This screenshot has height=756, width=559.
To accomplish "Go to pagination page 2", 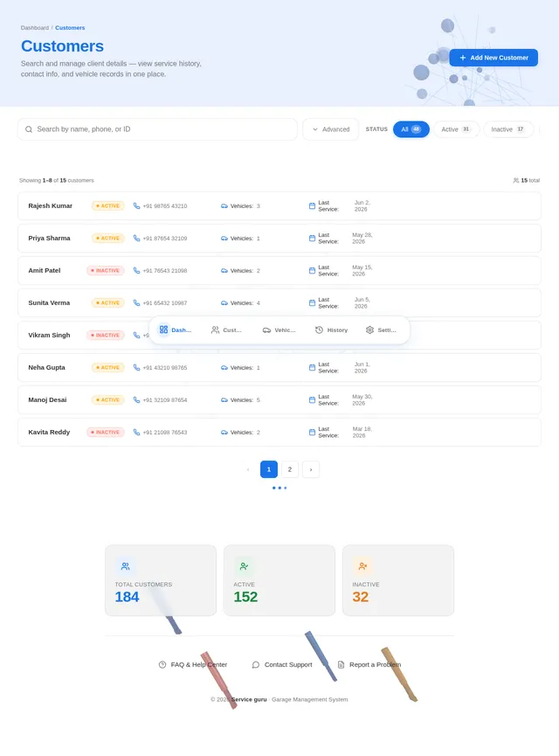I will pos(290,469).
